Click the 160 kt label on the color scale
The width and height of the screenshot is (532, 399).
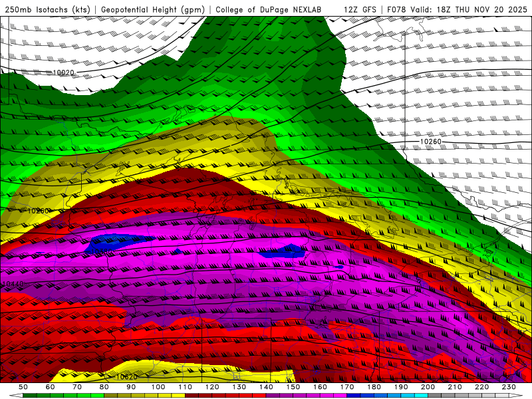coord(320,387)
